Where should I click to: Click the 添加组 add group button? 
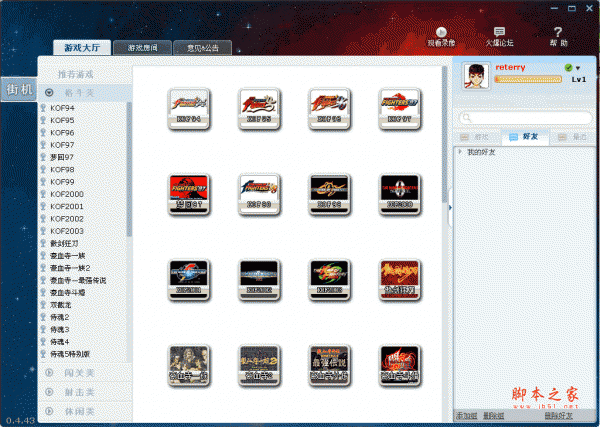[466, 416]
